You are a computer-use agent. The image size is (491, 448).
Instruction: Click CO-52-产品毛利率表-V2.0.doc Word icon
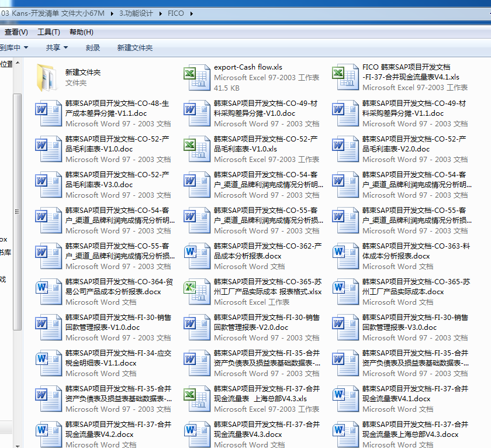345,149
